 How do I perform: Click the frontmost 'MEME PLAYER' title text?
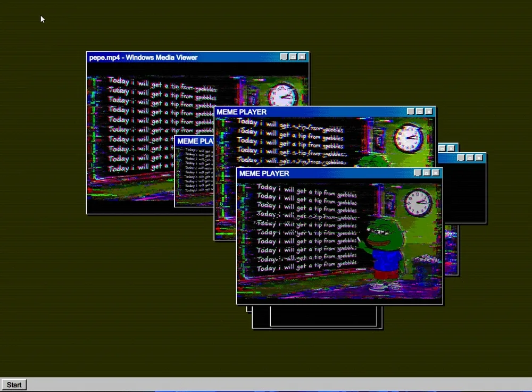pyautogui.click(x=264, y=173)
